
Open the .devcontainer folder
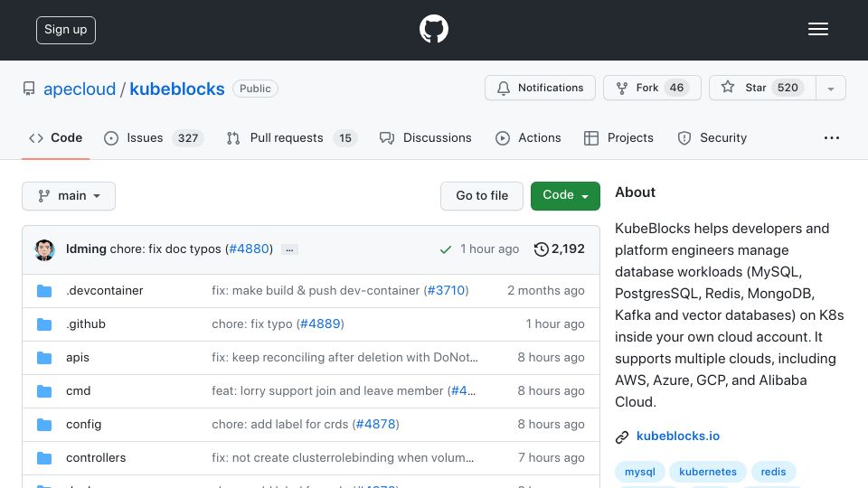105,290
